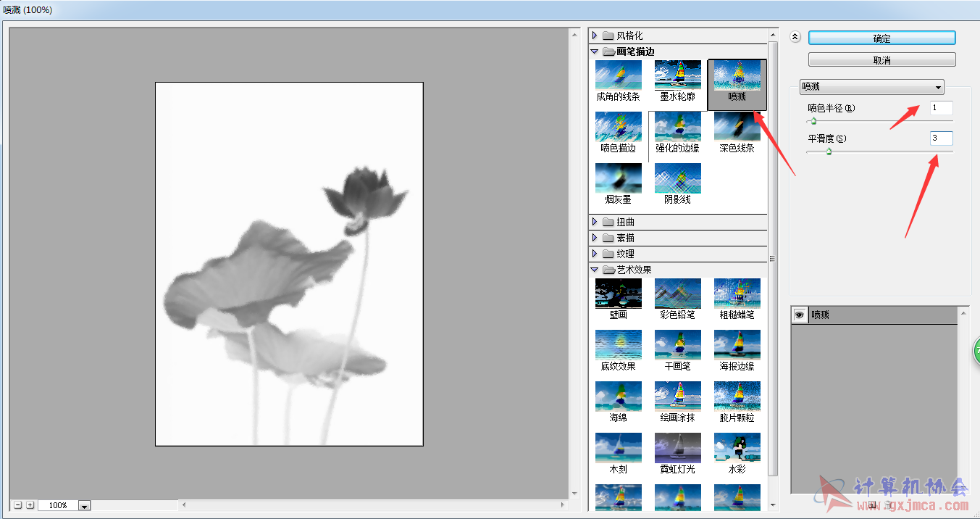Open the 100% zoom level dropdown

[84, 506]
